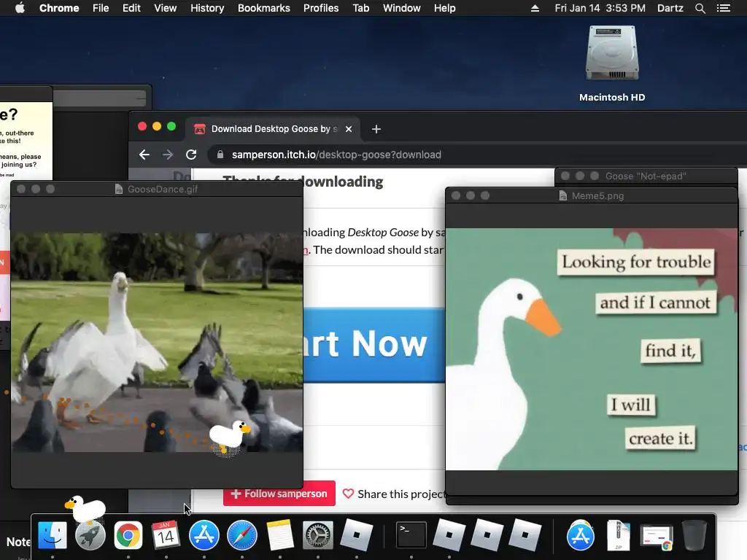Open the View menu
Image resolution: width=747 pixels, height=560 pixels.
[166, 8]
